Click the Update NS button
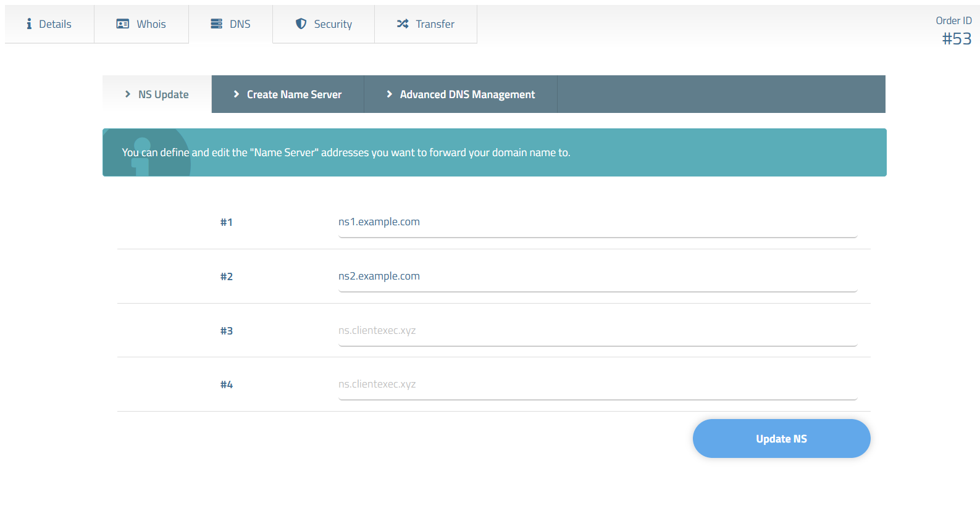The width and height of the screenshot is (980, 511). [x=781, y=439]
